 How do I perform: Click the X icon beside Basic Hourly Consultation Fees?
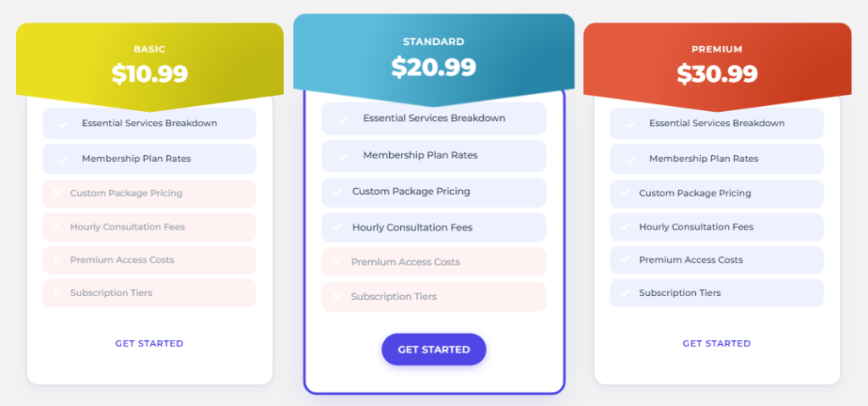(57, 226)
